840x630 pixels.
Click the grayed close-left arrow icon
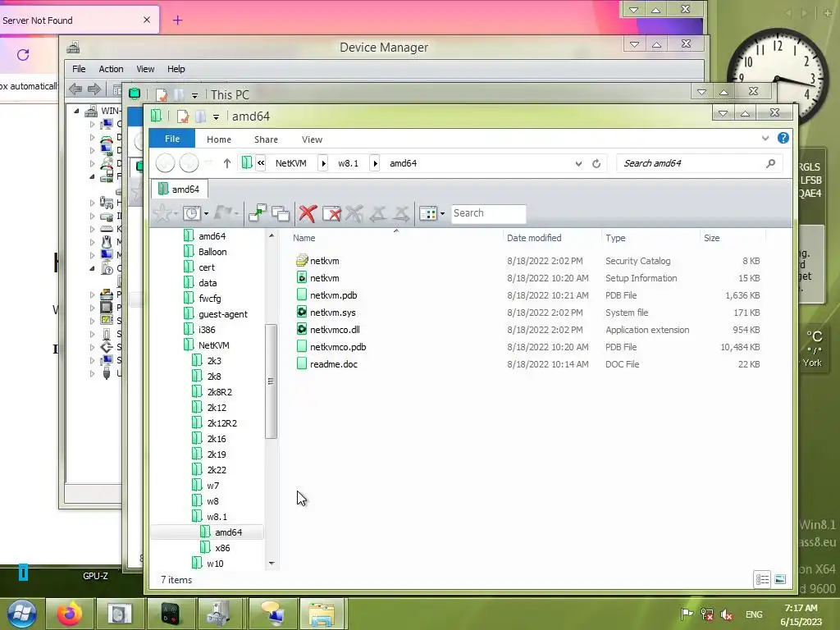tap(377, 213)
